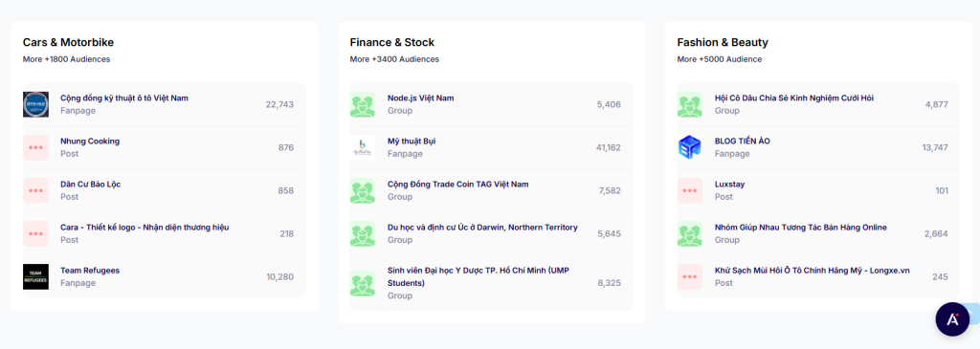Click the Hội Cô Dâu group icon
Viewport: 980px width, 349px height.
(689, 104)
